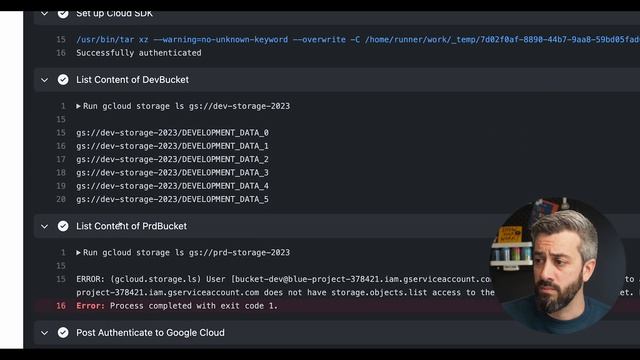
Task: Click the Successfully authenticated log line
Action: (139, 53)
